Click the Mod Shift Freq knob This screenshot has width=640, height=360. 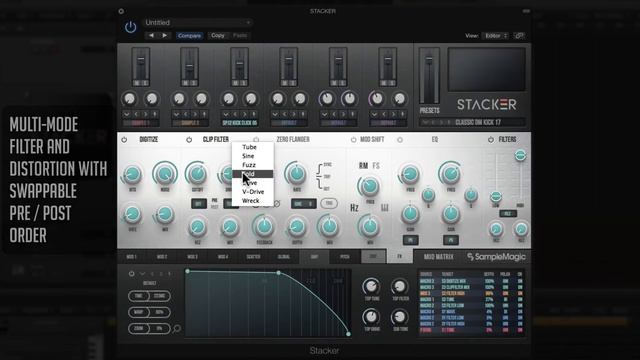tap(370, 186)
